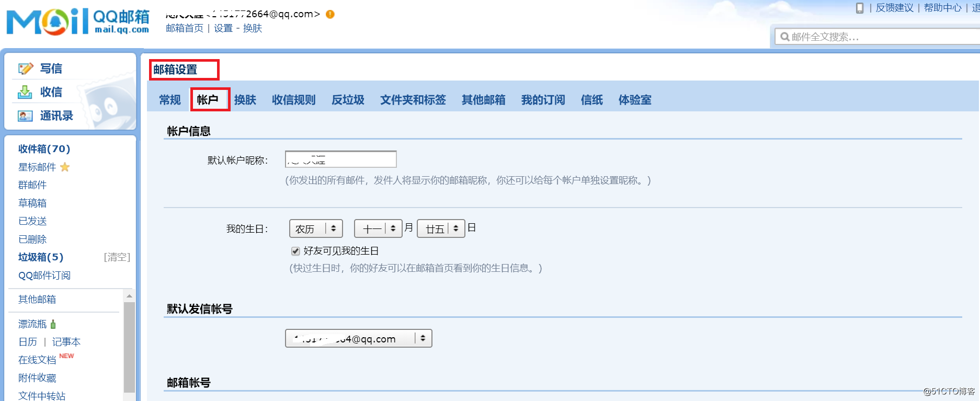Open the birthday month dropdown 十一

[x=378, y=228]
